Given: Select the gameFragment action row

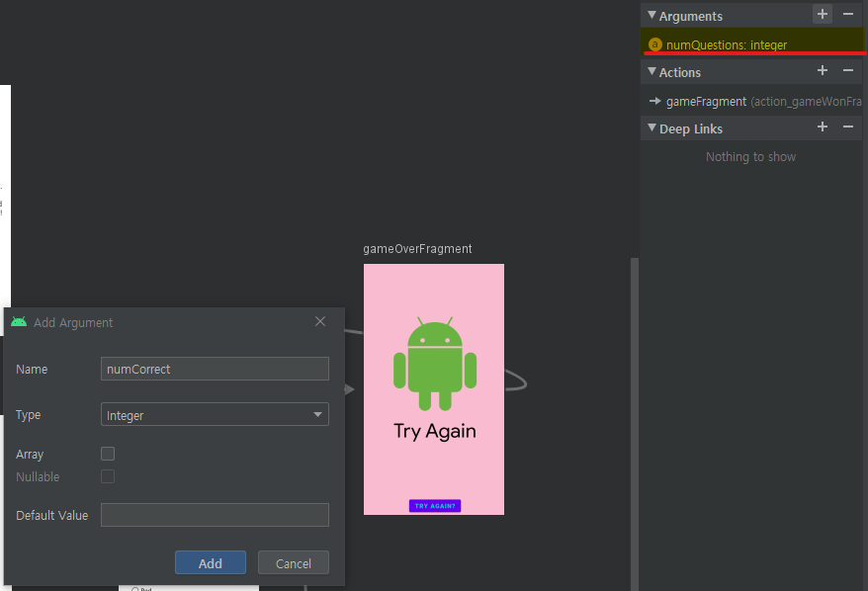Looking at the screenshot, I should [751, 101].
